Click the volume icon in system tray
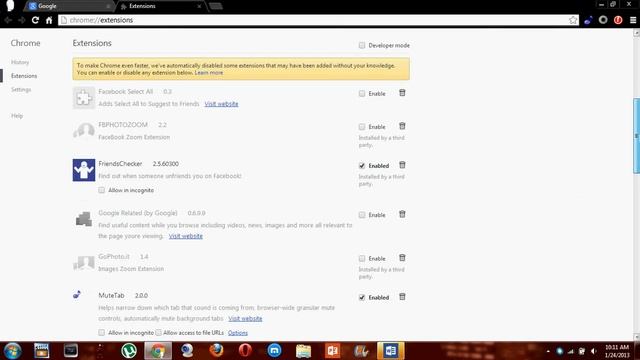 click(593, 351)
